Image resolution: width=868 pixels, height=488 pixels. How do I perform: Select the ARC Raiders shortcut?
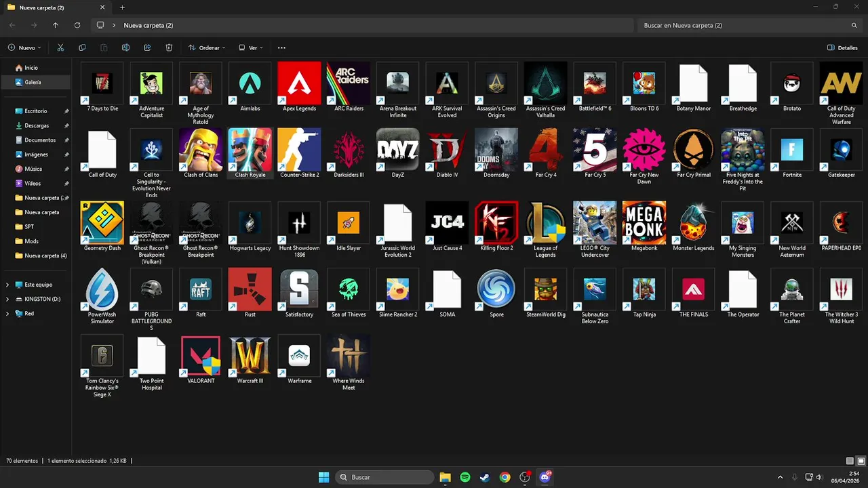tap(349, 87)
